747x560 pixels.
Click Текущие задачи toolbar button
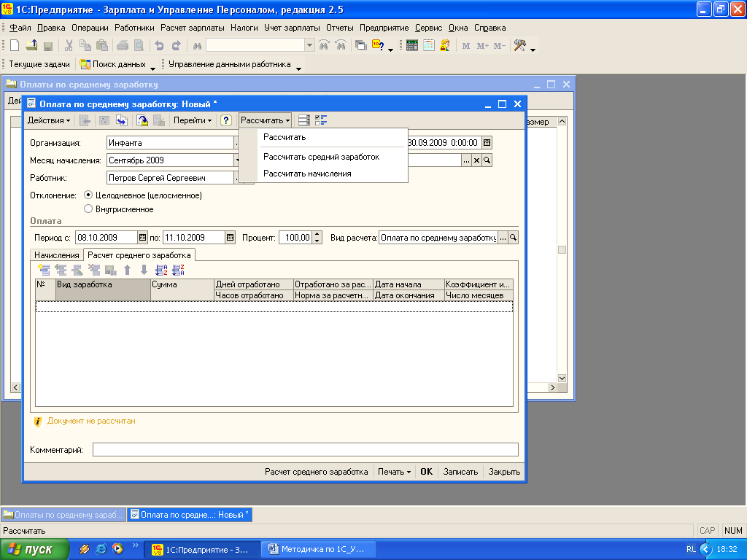pyautogui.click(x=39, y=64)
